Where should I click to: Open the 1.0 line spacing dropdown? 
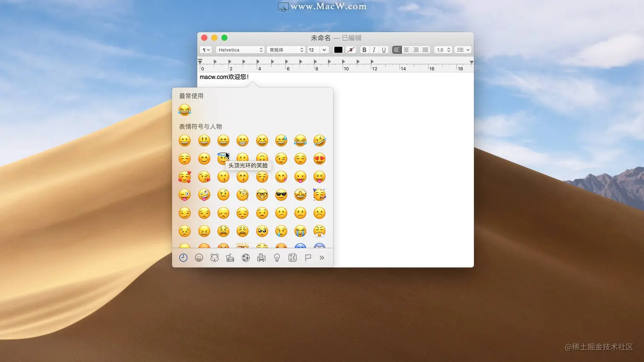443,50
